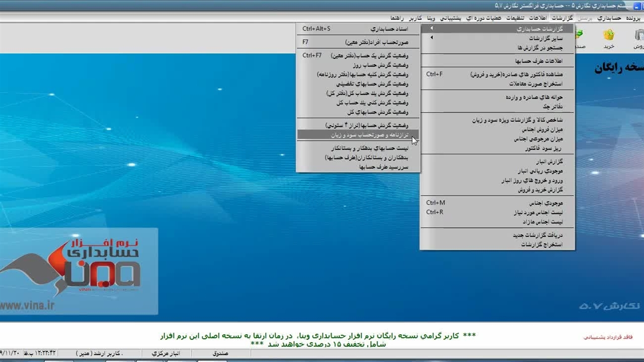Click the فروش (sales) toolbar icon
The image size is (644, 362).
pos(638,37)
